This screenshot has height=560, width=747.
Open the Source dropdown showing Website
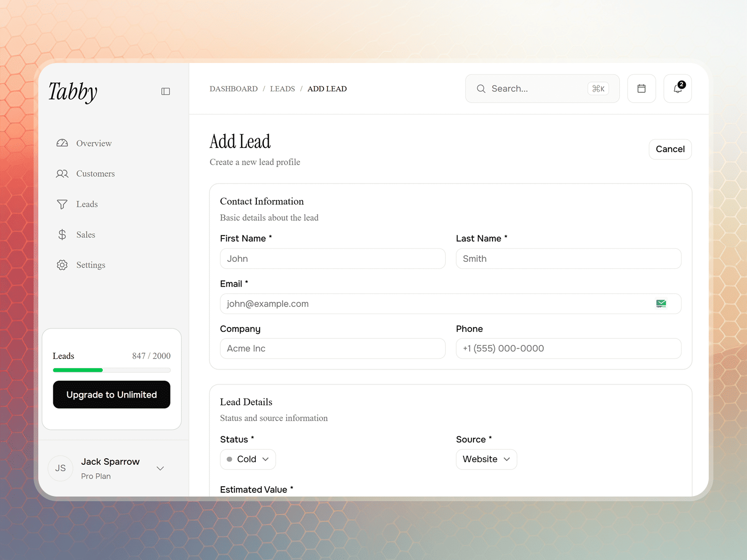pyautogui.click(x=486, y=459)
